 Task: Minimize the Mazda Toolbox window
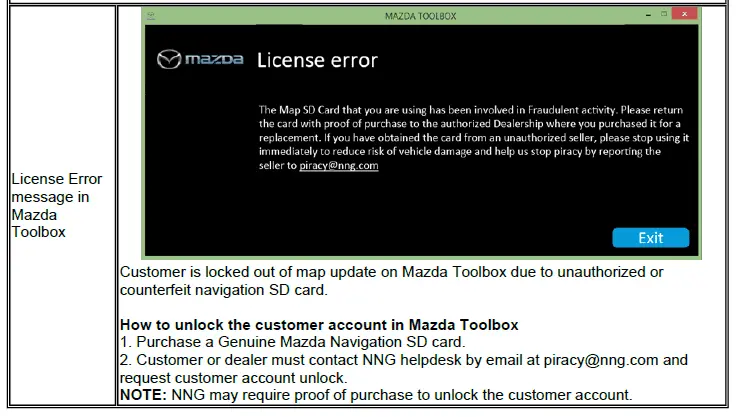(635, 16)
